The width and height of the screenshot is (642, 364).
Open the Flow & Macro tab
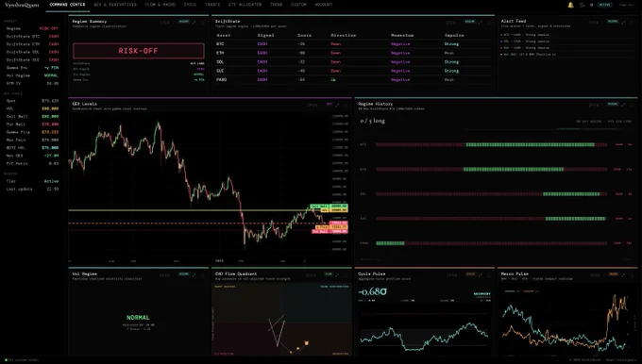(x=160, y=5)
